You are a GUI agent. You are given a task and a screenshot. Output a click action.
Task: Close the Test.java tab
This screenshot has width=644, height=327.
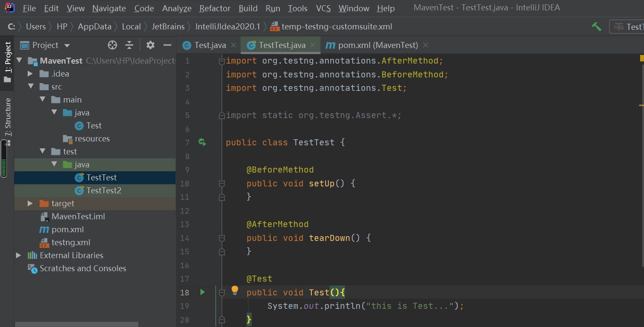[x=234, y=45]
